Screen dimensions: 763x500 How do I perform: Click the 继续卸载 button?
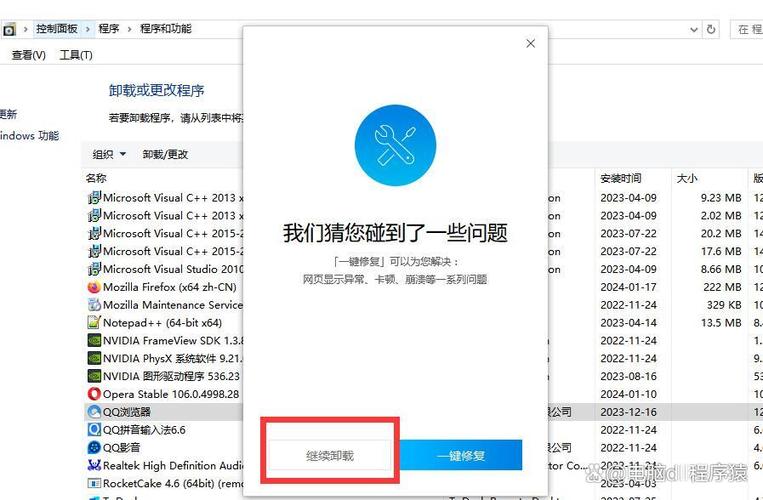tap(330, 455)
